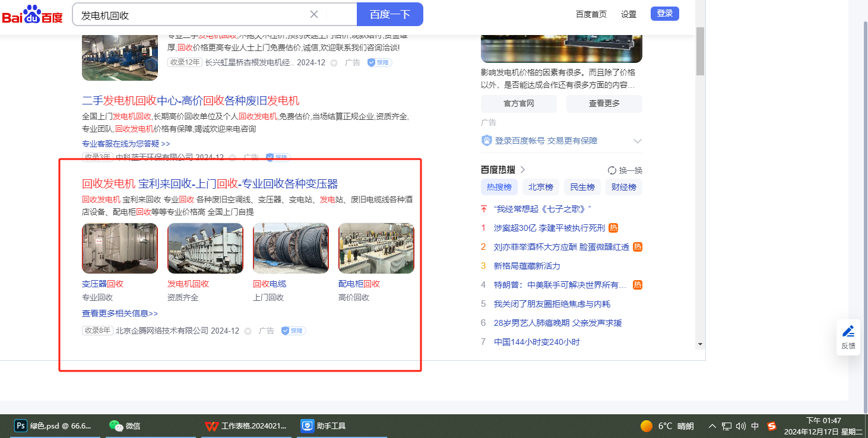
Task: Expand hidden tray icons with the caret
Action: (712, 426)
